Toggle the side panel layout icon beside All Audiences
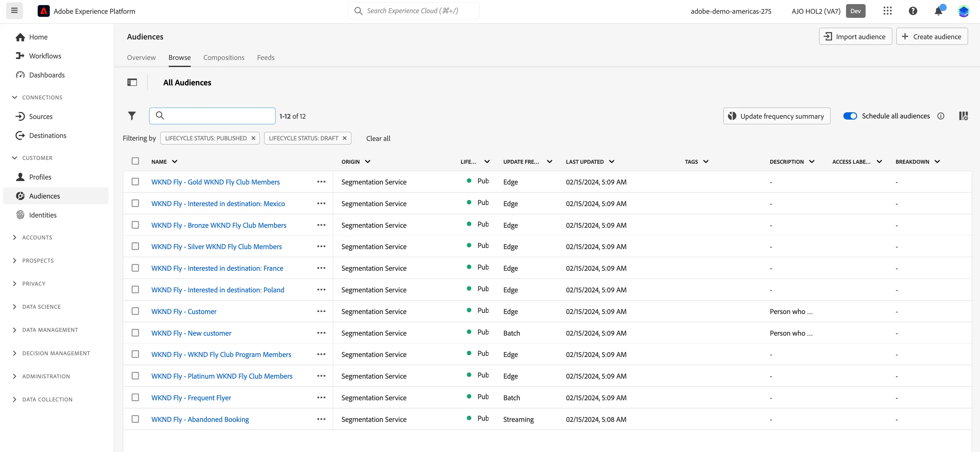The width and height of the screenshot is (980, 452). click(x=132, y=82)
